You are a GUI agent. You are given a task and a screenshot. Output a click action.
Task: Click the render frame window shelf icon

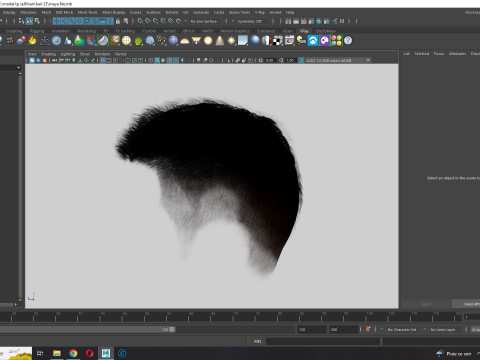tap(289, 41)
